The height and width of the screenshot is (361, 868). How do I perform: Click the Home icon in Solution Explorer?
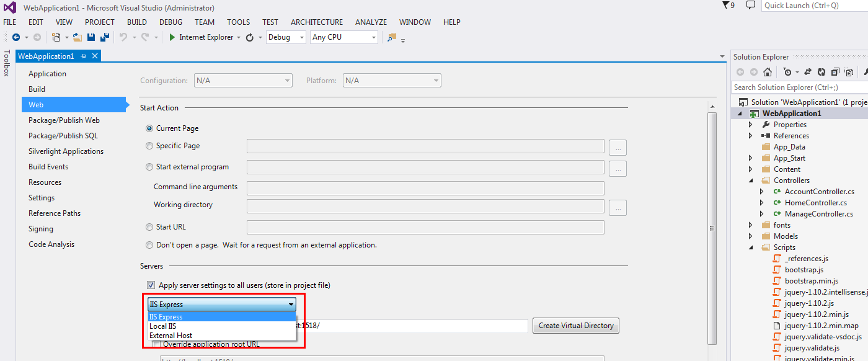[x=768, y=71]
